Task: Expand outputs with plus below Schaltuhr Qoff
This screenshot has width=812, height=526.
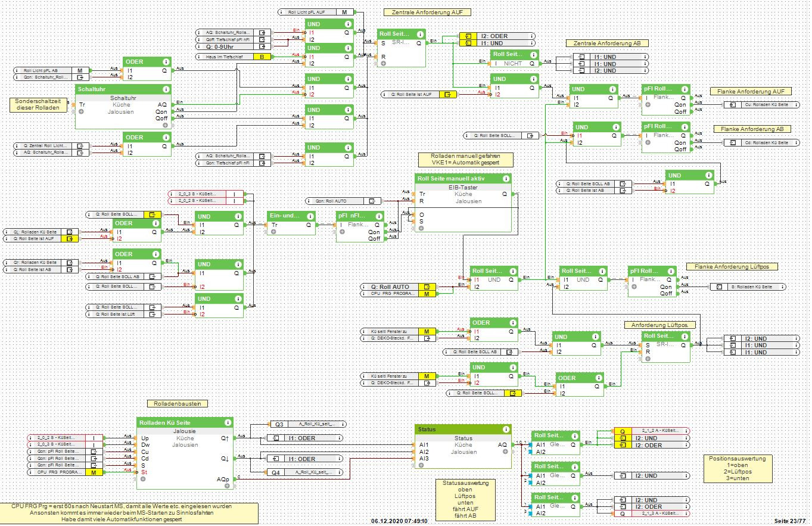Action: pos(166,125)
